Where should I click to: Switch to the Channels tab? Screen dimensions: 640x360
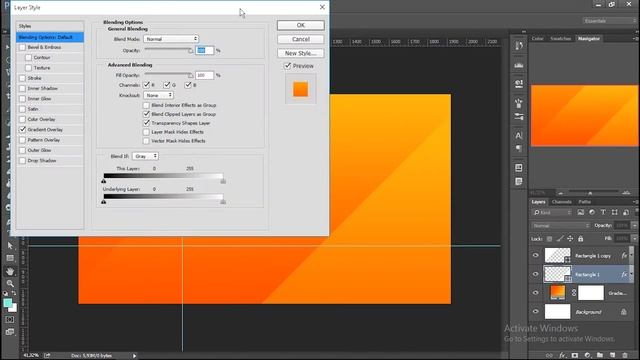pyautogui.click(x=562, y=202)
